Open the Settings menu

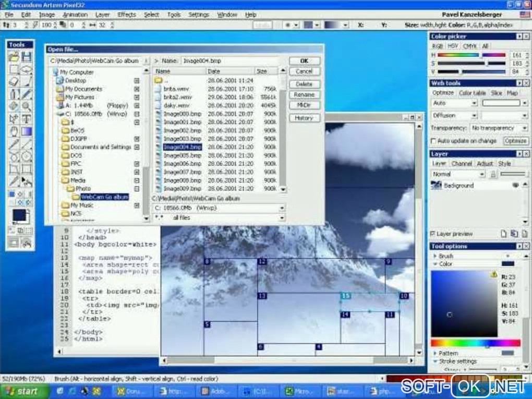pos(199,15)
